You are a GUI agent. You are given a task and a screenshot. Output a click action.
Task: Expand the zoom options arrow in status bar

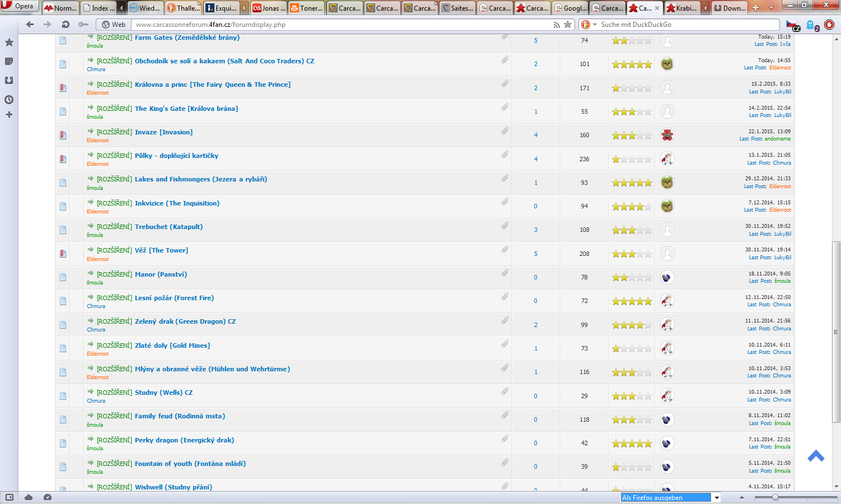(x=742, y=497)
